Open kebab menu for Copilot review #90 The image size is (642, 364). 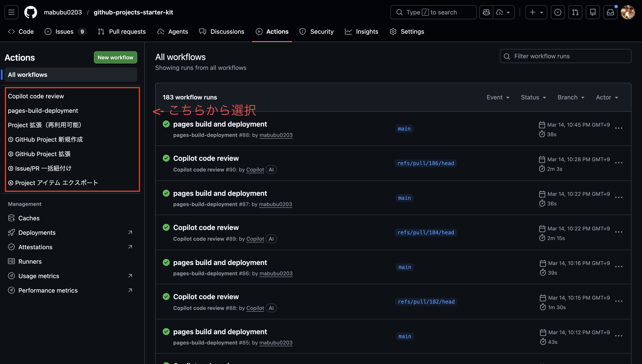[x=619, y=163]
